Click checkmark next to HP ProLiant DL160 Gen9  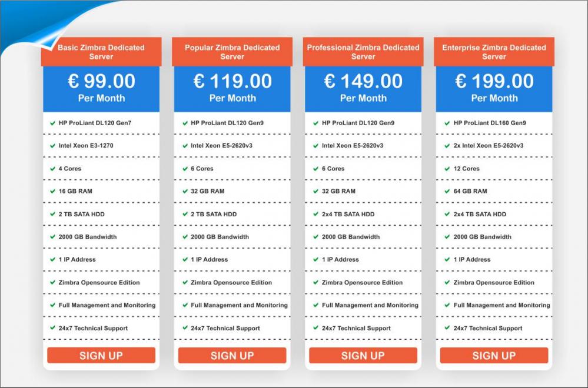coord(447,123)
